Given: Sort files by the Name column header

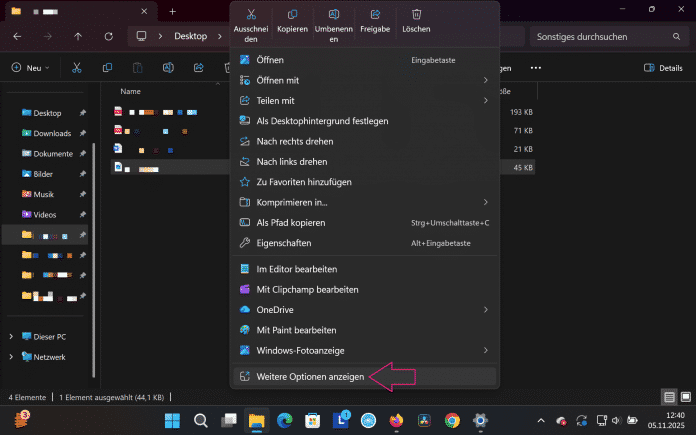Looking at the screenshot, I should click(131, 91).
